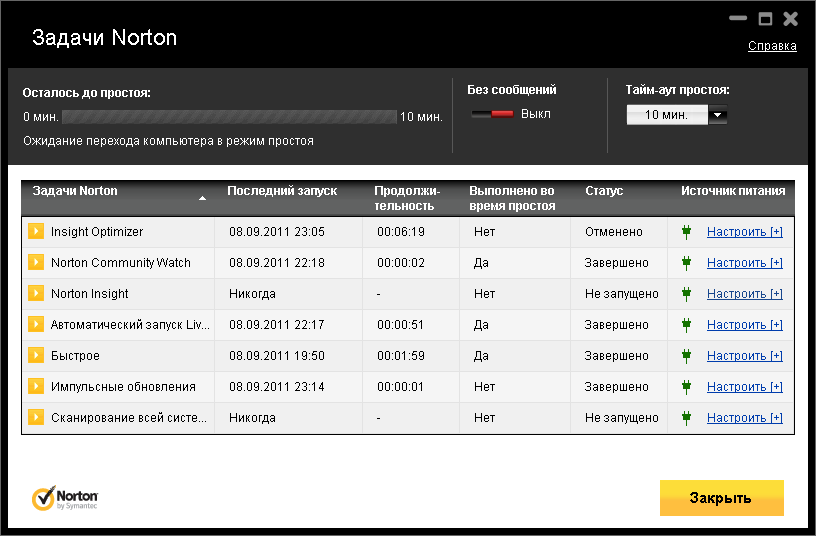Click power plug icon in Norton Insight row
Screen dimensions: 816x536
tap(686, 294)
